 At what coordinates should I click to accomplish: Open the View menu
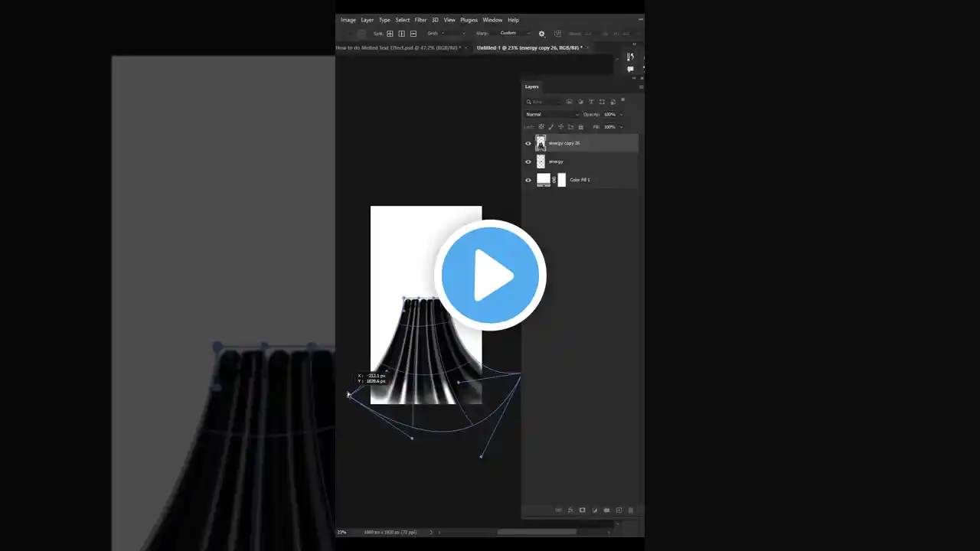(449, 20)
